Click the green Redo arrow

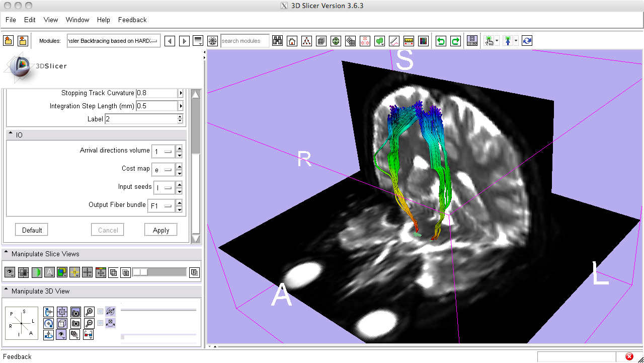(455, 41)
